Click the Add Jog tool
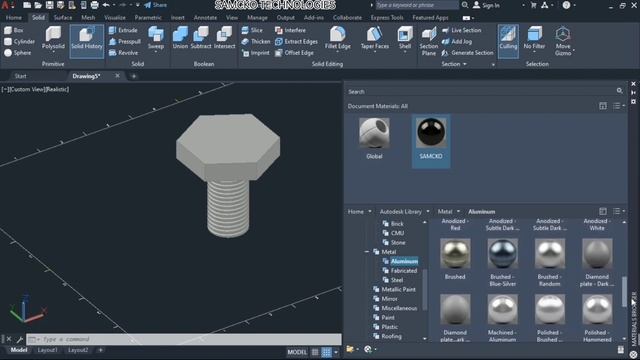 [457, 41]
